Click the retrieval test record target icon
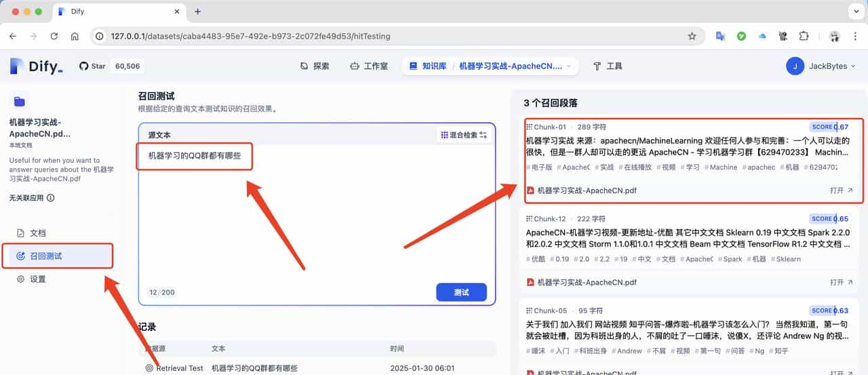Image resolution: width=868 pixels, height=375 pixels. coord(149,368)
